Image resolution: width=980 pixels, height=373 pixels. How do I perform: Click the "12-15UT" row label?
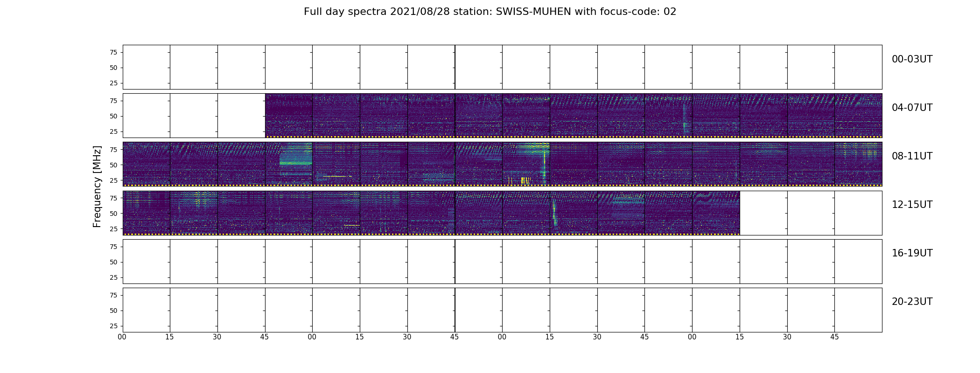912,205
